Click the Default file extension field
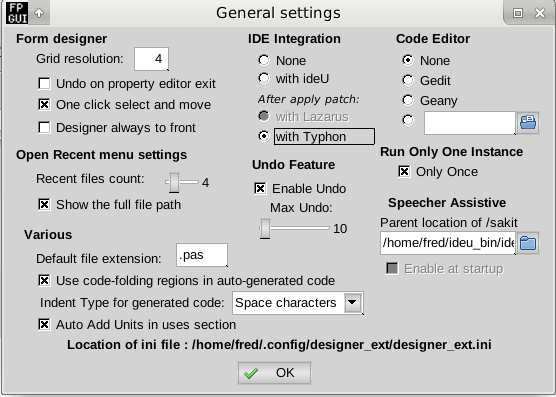556x397 pixels. point(202,255)
